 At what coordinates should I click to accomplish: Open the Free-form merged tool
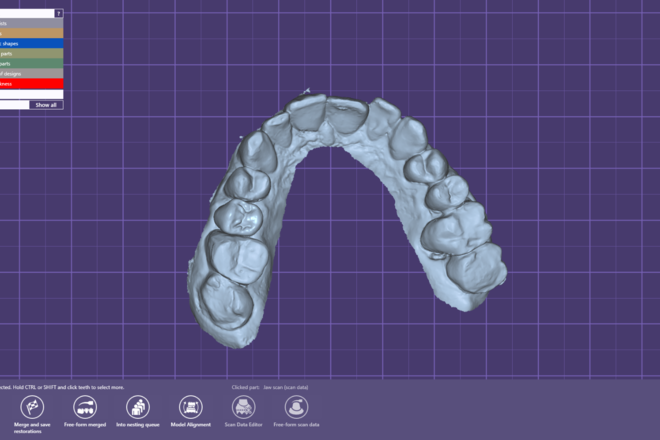click(x=85, y=407)
